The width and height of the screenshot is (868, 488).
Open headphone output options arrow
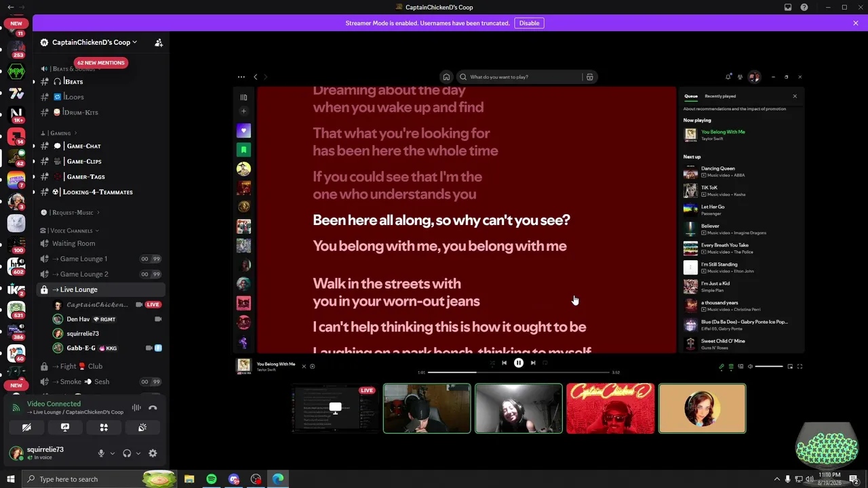138,453
